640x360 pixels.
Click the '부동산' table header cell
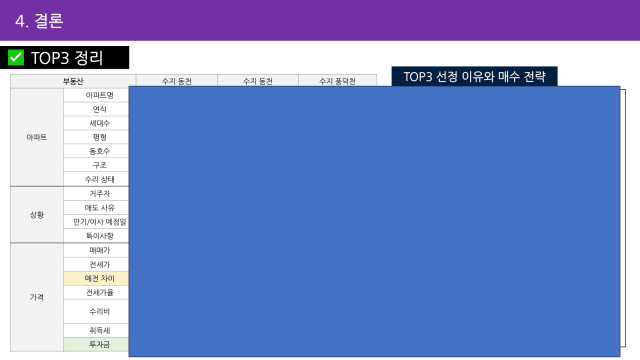(73, 81)
